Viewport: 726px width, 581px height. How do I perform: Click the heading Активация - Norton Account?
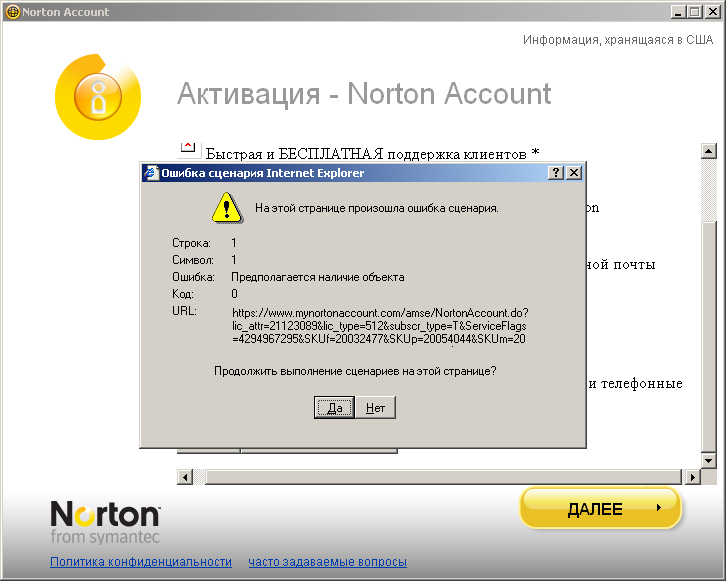364,94
